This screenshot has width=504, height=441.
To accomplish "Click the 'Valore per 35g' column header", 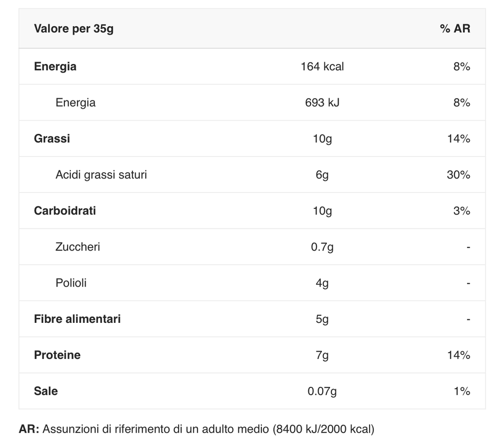I will point(74,29).
